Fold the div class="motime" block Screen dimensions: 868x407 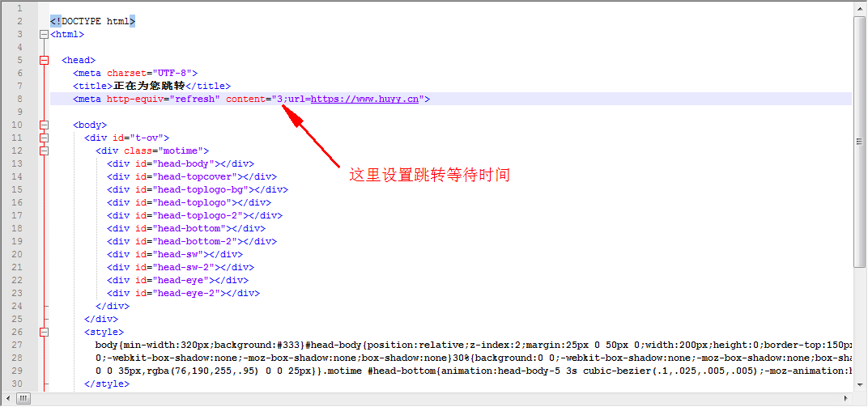coord(44,151)
